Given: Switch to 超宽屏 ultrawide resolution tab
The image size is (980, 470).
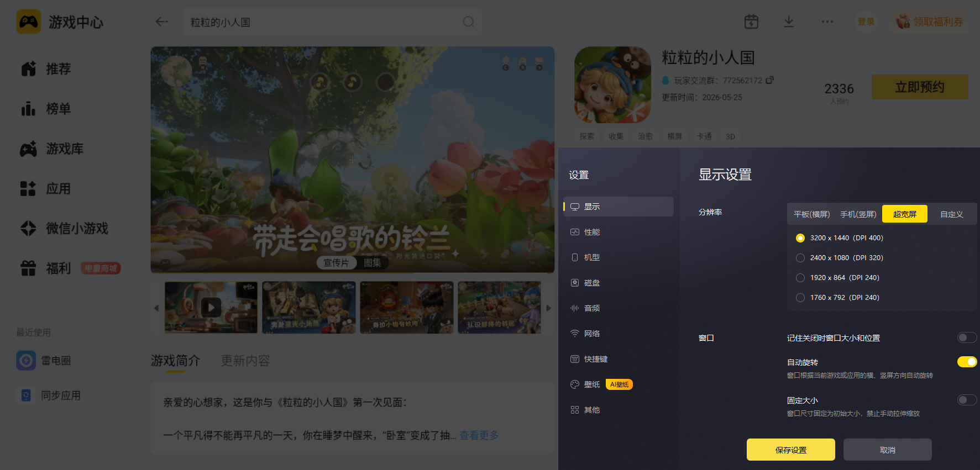Looking at the screenshot, I should point(905,214).
